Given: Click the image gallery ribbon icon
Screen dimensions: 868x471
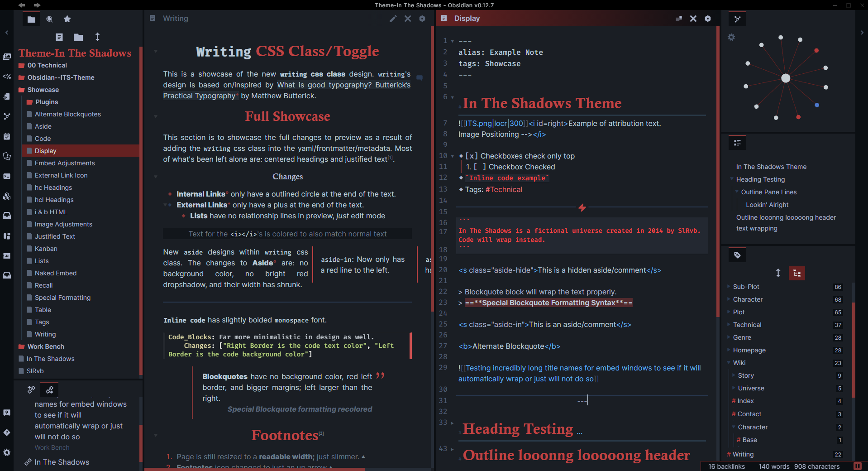Looking at the screenshot, I should point(7,57).
